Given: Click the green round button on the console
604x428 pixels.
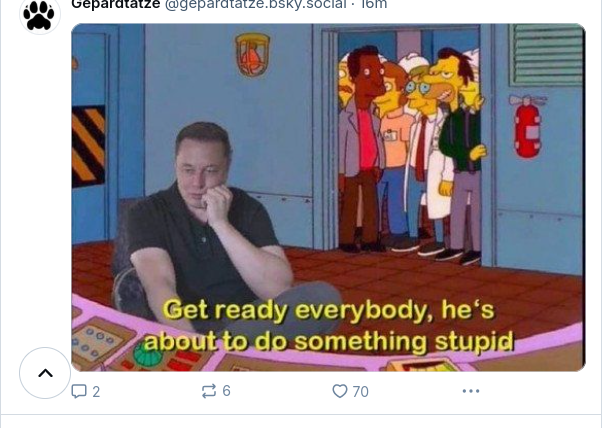Looking at the screenshot, I should point(148,353).
